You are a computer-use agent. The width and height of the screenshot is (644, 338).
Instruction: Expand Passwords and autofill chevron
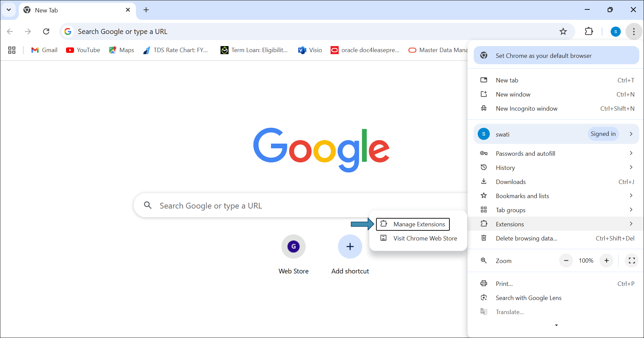click(x=631, y=153)
